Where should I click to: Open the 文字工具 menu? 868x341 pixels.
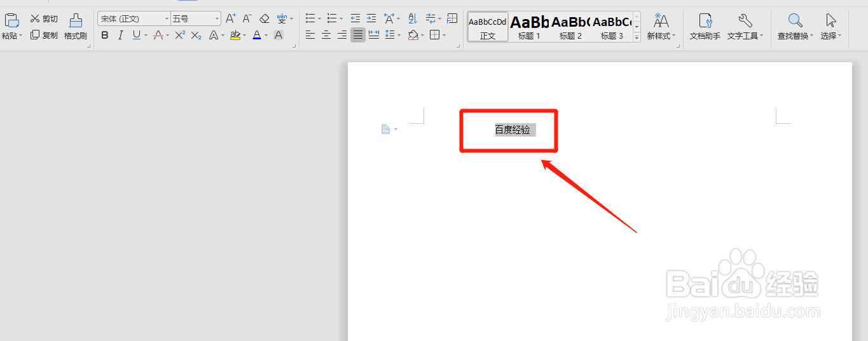745,27
